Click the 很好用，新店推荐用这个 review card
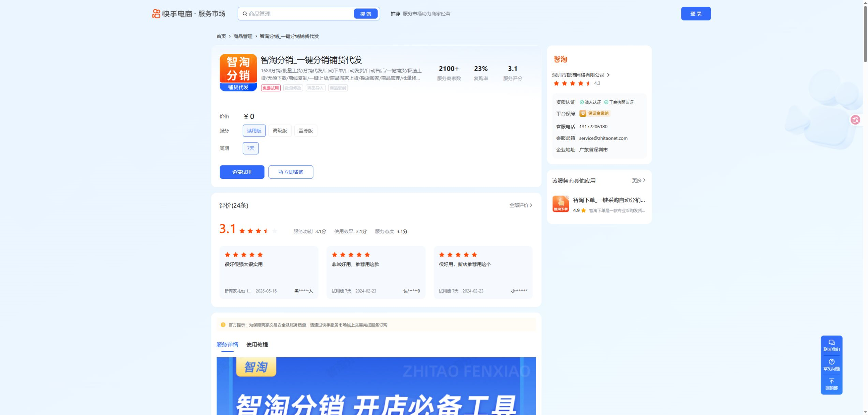This screenshot has height=415, width=868. pyautogui.click(x=483, y=272)
